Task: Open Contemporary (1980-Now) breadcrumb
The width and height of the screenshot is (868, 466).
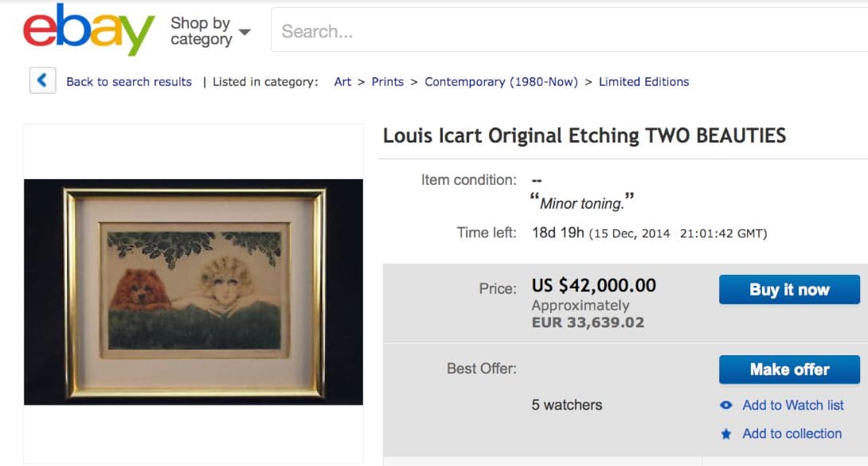Action: (x=501, y=81)
